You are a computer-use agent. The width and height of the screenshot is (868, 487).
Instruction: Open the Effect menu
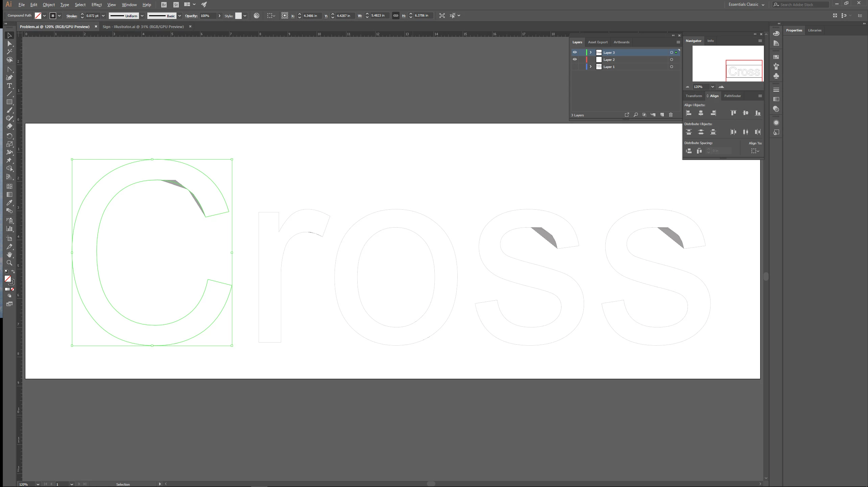(96, 5)
